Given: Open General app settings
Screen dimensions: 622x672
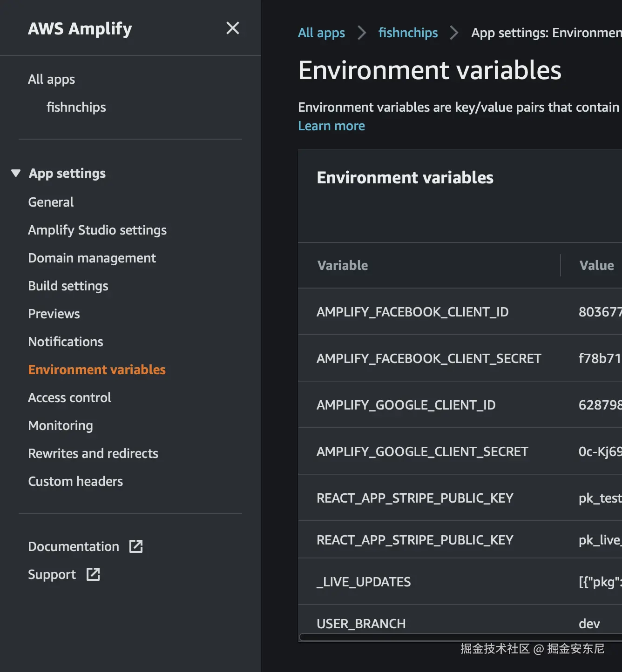Looking at the screenshot, I should pyautogui.click(x=51, y=202).
